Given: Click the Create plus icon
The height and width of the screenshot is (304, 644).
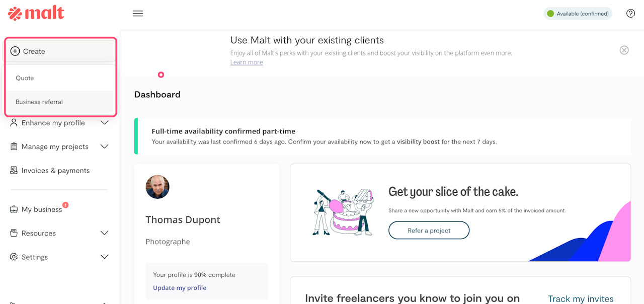Looking at the screenshot, I should (15, 51).
